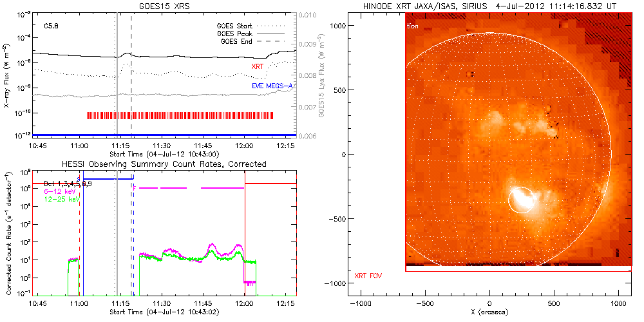Click the red XRT observation tick bar
Image resolution: width=644 pixels, height=322 pixels.
(x=180, y=115)
